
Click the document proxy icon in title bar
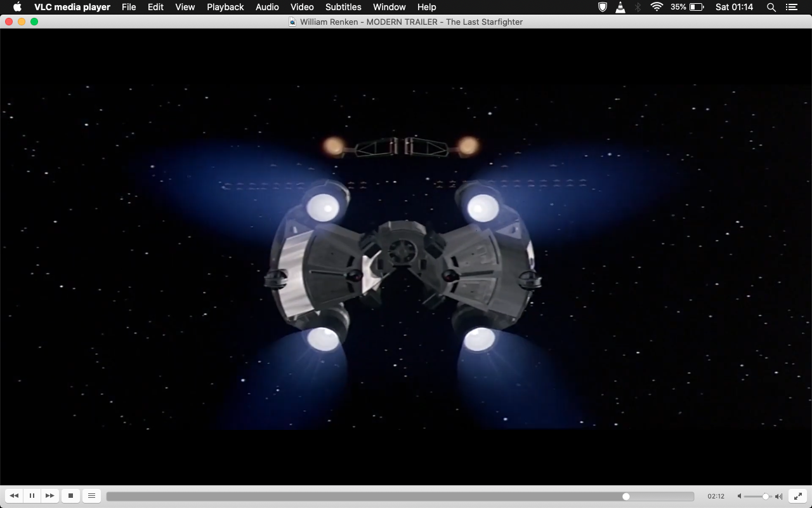click(x=292, y=22)
